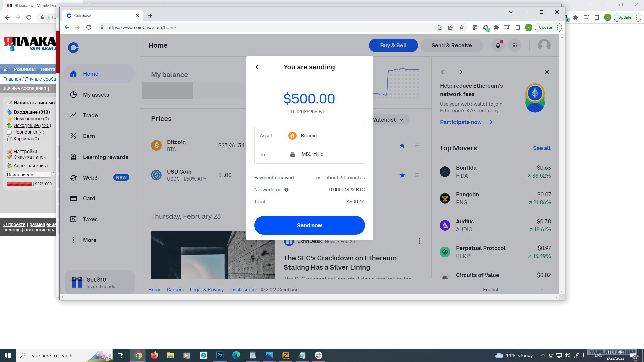
Task: Click the Pangolin coin icon
Action: coord(445,198)
